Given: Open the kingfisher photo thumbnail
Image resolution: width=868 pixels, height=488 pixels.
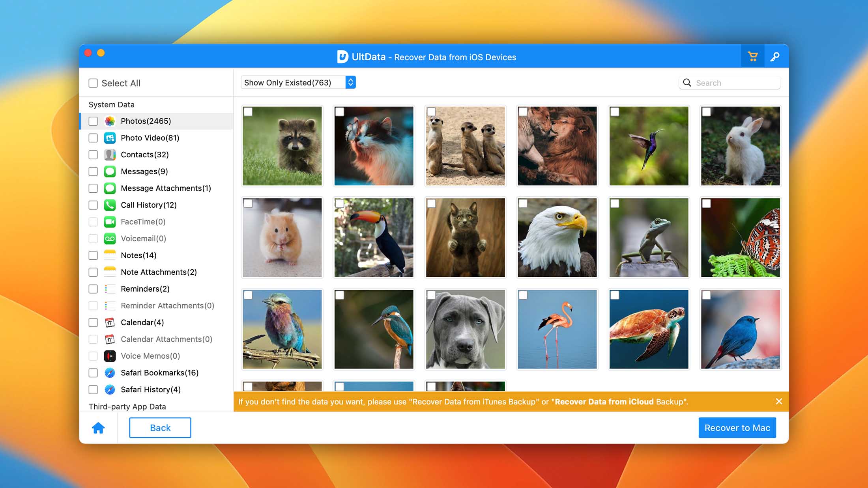Looking at the screenshot, I should pos(374,330).
